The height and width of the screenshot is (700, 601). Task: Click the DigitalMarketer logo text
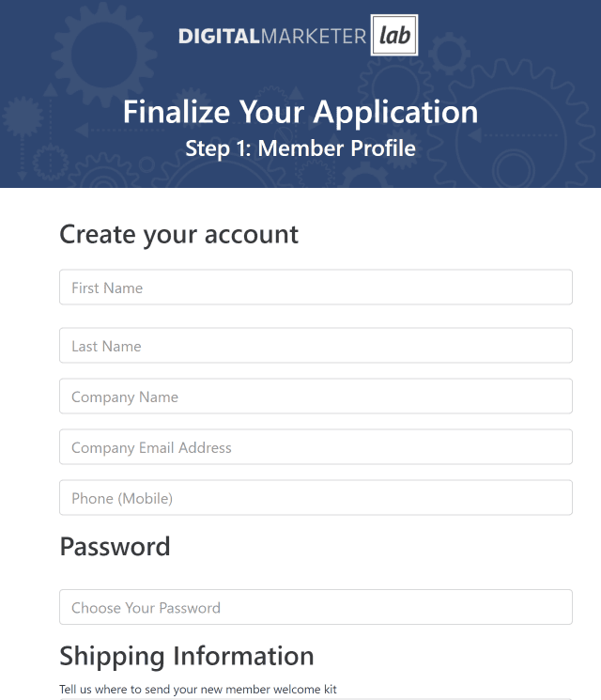tap(272, 36)
